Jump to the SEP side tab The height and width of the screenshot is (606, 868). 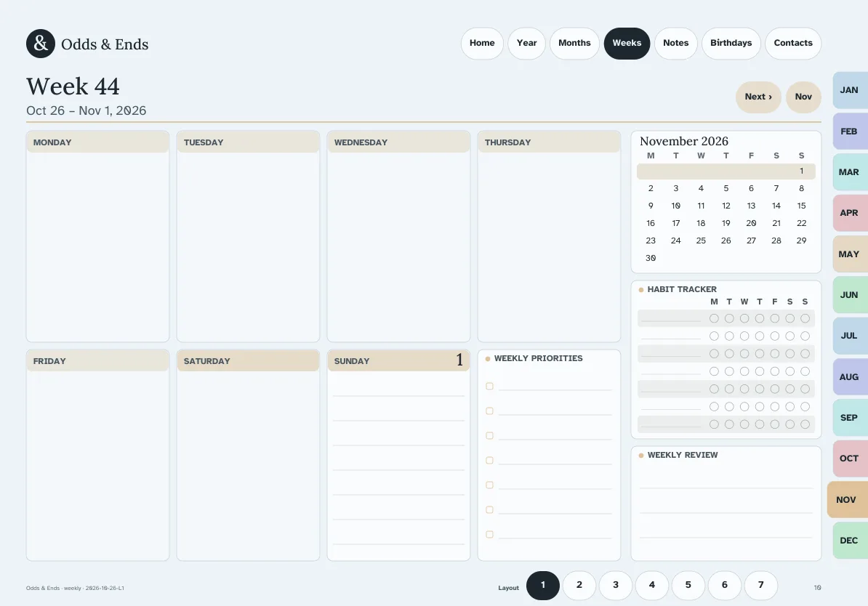click(x=850, y=418)
